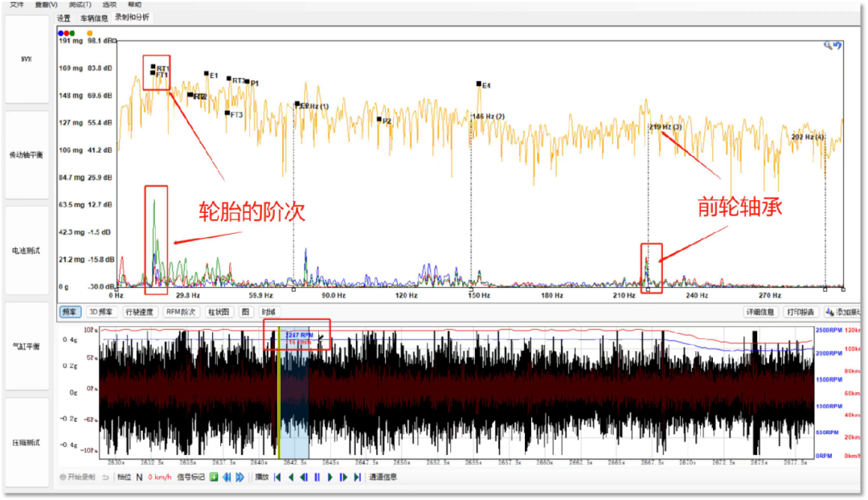Click the 开始录制 start recording button
Viewport: 868px width, 500px height.
click(77, 477)
